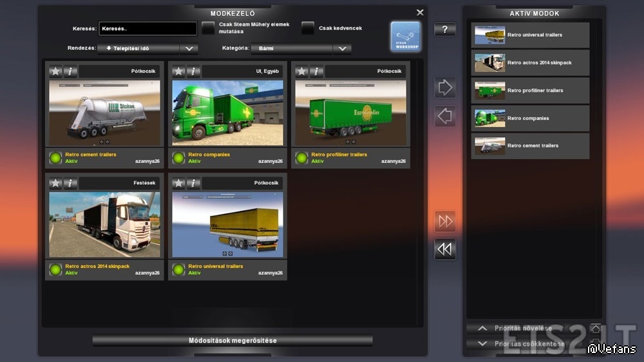This screenshot has height=362, width=644.
Task: Click double right arrows to activate all
Action: tap(445, 221)
